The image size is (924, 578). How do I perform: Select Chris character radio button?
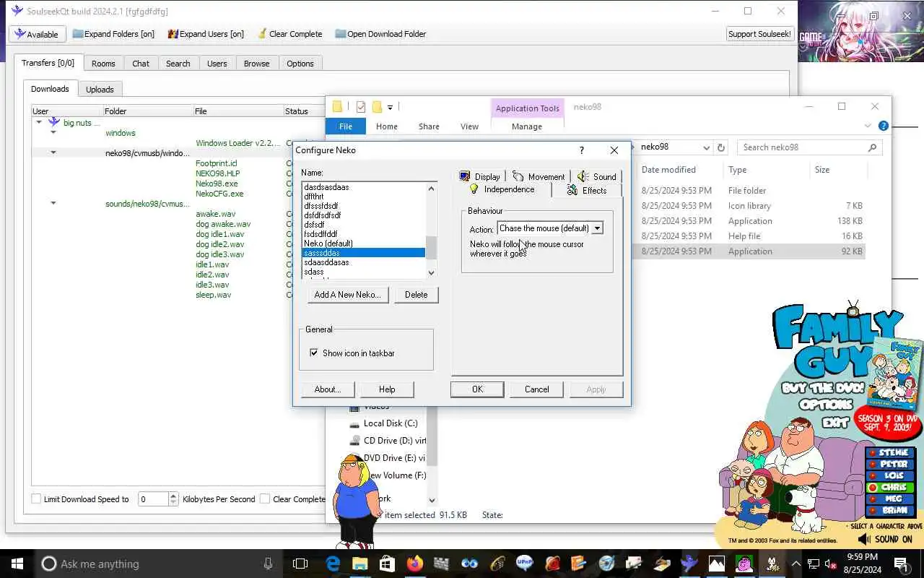point(873,488)
